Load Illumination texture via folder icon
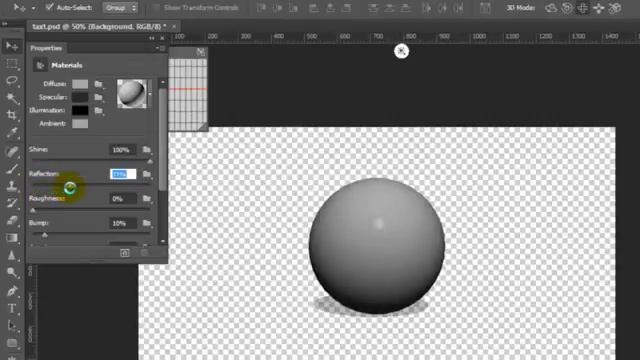Viewport: 640px width, 360px height. (98, 110)
